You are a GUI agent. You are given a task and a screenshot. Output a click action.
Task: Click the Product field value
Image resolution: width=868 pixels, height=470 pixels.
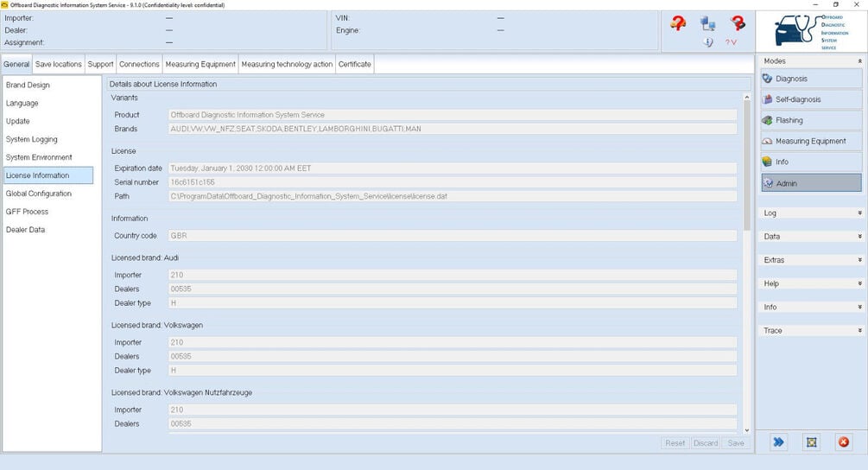453,115
